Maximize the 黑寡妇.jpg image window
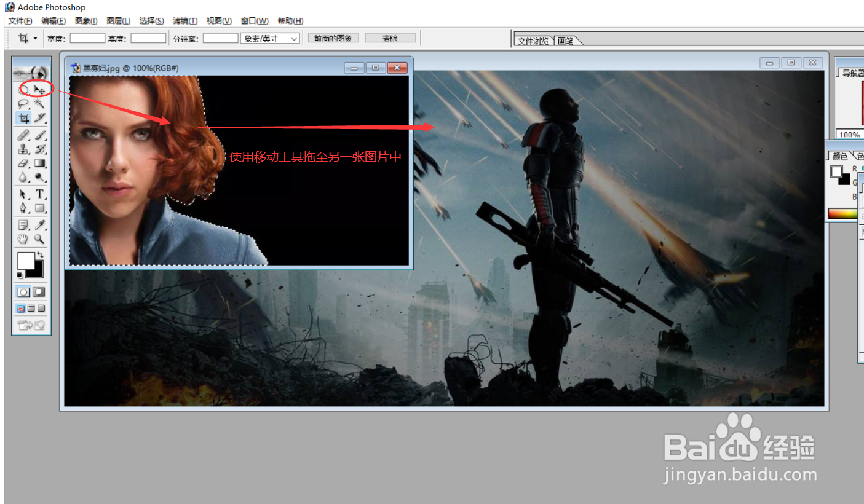Screen dimensions: 864x504 point(376,68)
